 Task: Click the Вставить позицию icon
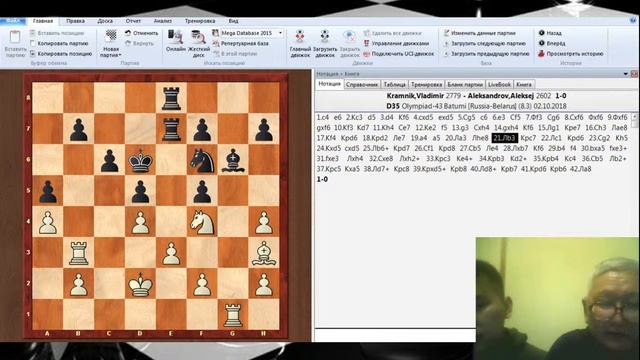coord(33,33)
